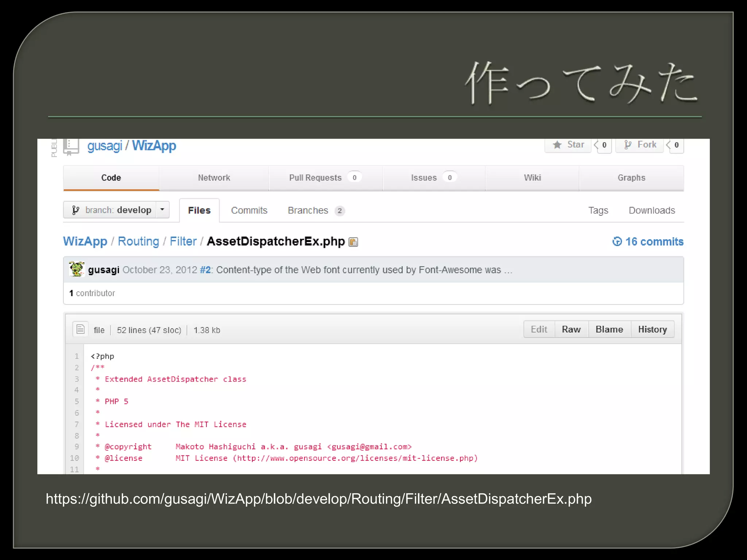The width and height of the screenshot is (747, 560).
Task: View the Raw file
Action: pyautogui.click(x=571, y=330)
